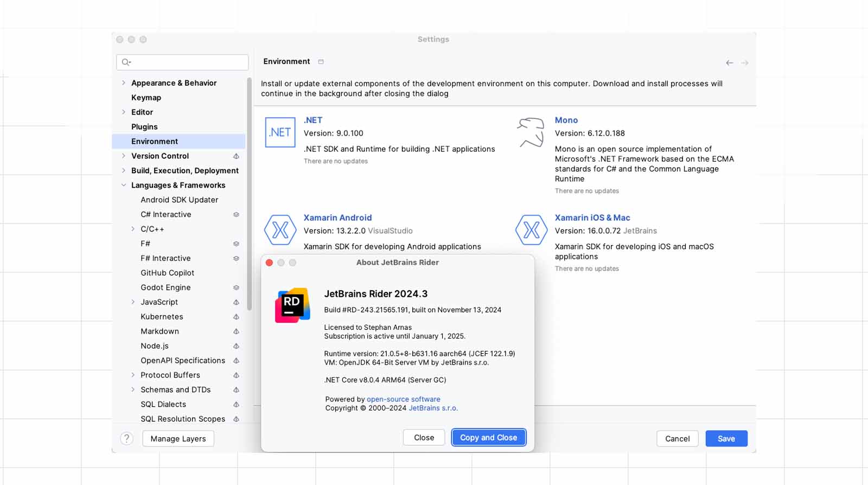Click the pin icon next to Environment heading

pyautogui.click(x=321, y=62)
